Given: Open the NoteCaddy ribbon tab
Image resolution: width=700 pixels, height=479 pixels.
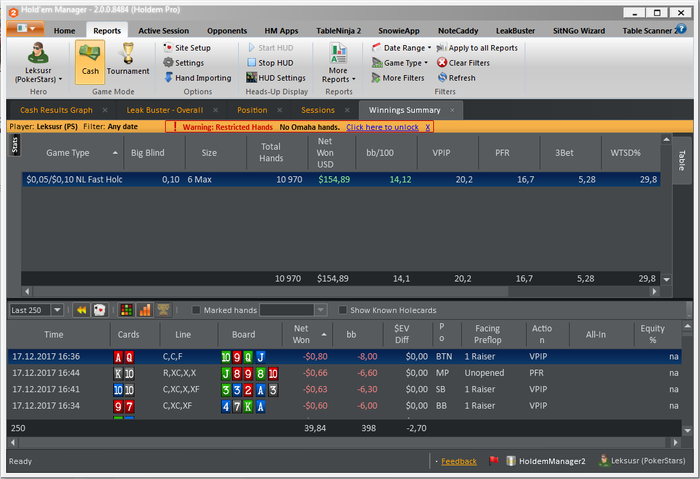Looking at the screenshot, I should click(458, 30).
